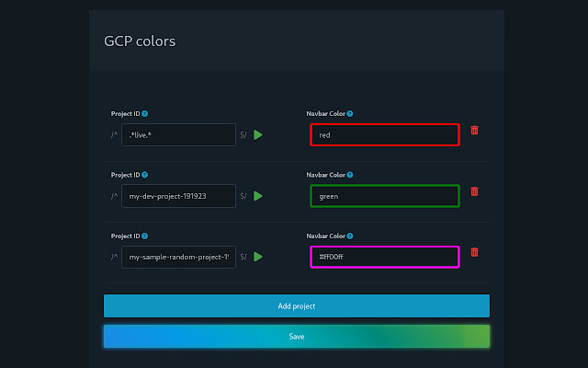The height and width of the screenshot is (368, 588).
Task: Click the GCP colors heading
Action: point(140,41)
